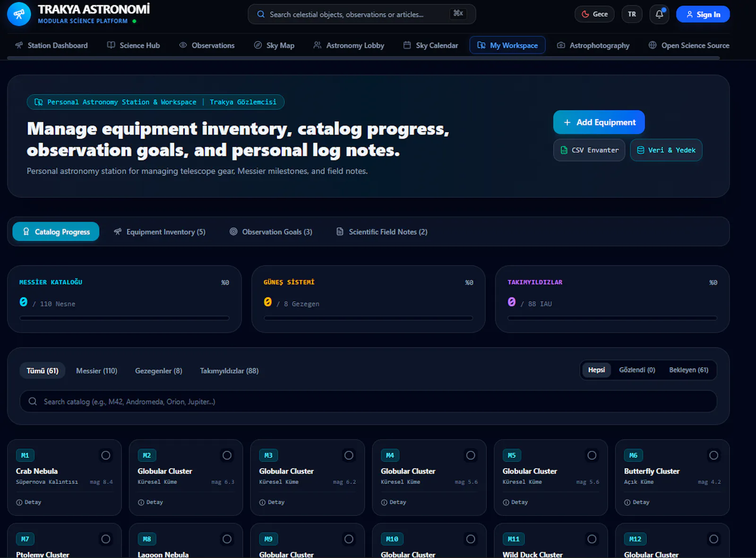This screenshot has width=756, height=558.
Task: Open Detay for M6 Butterfly Cluster
Action: pyautogui.click(x=637, y=502)
